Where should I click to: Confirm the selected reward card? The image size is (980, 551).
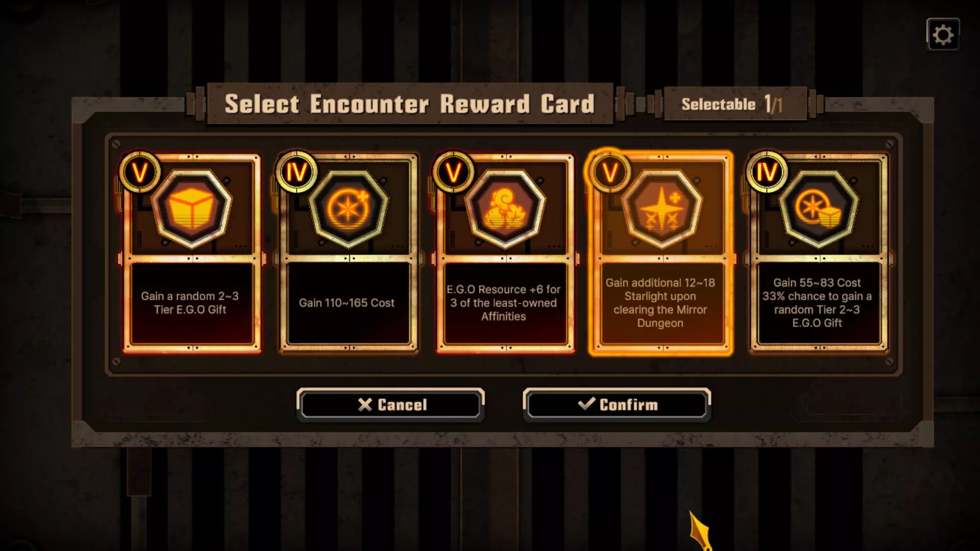[x=617, y=405]
